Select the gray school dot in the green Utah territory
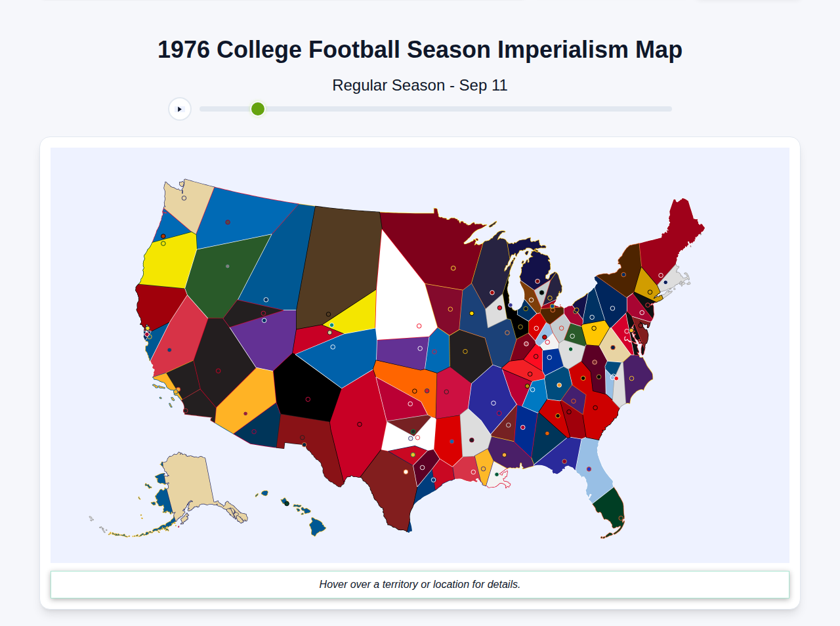 228,266
